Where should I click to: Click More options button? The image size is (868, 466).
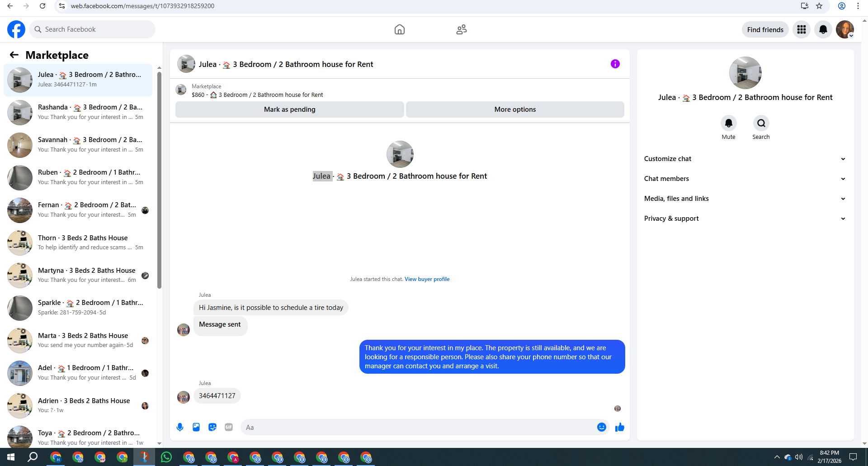click(515, 109)
